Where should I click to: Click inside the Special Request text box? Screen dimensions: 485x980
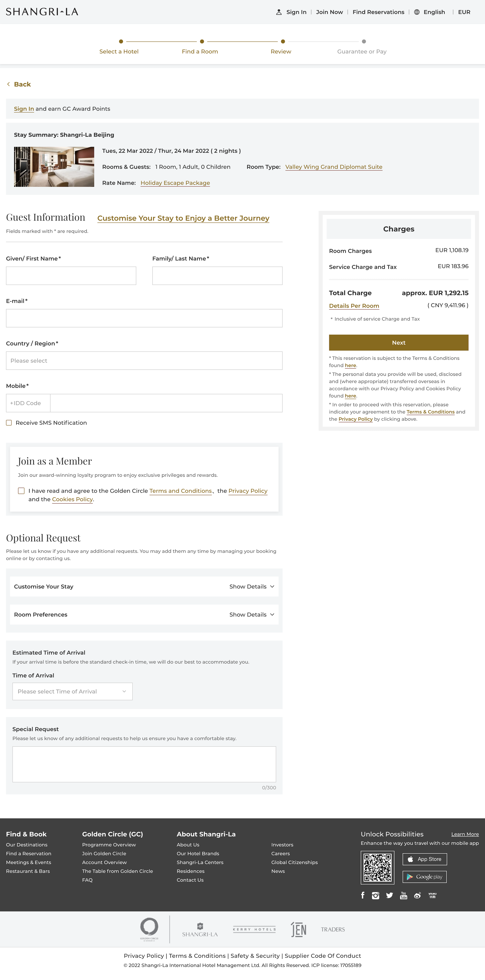point(144,764)
